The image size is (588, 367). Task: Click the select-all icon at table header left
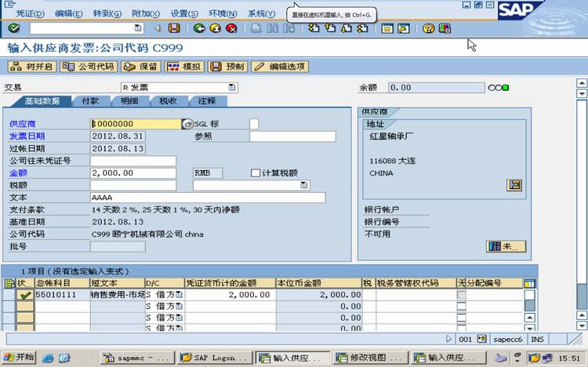click(x=9, y=283)
